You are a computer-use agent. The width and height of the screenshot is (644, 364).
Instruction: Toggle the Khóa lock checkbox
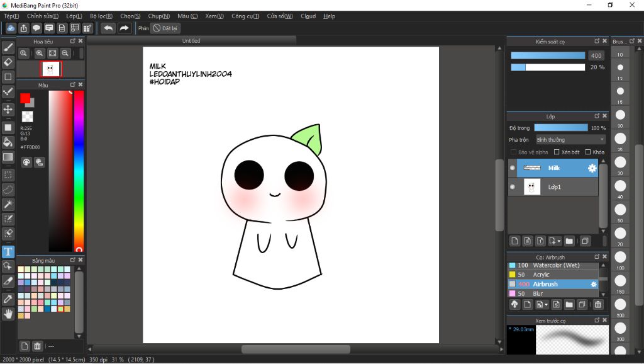tap(588, 152)
